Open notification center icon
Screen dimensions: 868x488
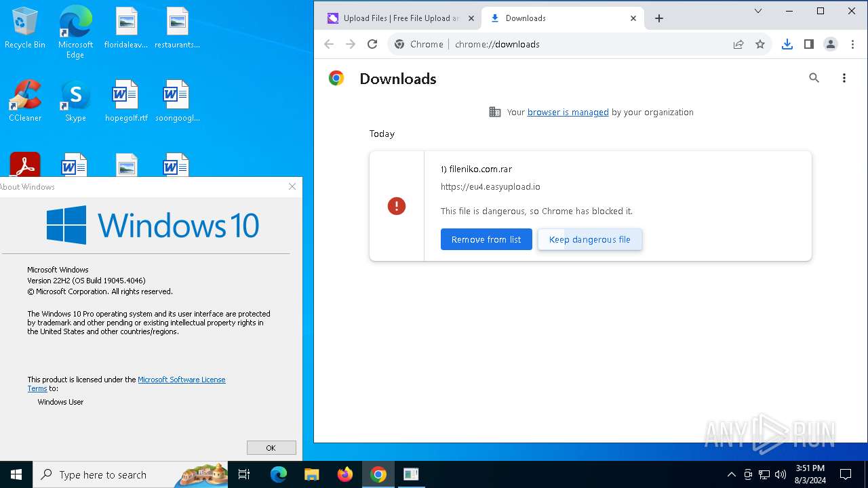(x=846, y=474)
